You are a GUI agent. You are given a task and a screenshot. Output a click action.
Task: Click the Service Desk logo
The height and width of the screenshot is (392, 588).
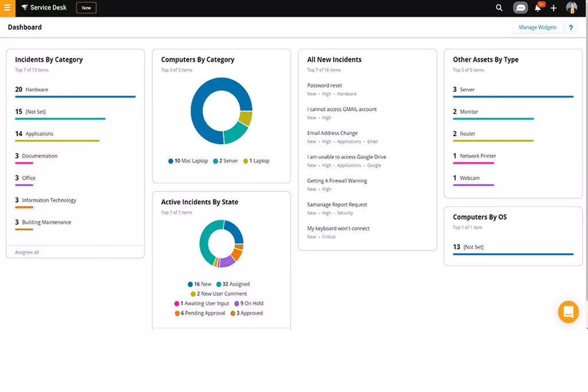tap(44, 8)
